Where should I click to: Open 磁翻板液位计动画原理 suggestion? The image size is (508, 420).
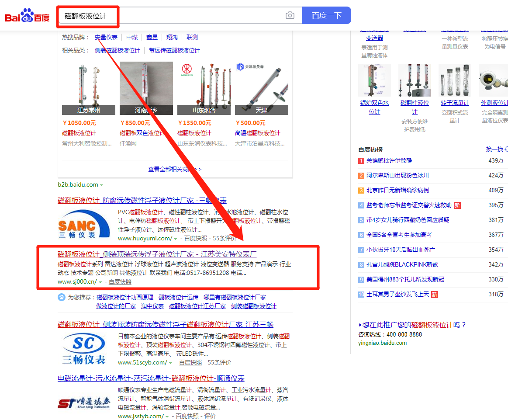pos(125,297)
